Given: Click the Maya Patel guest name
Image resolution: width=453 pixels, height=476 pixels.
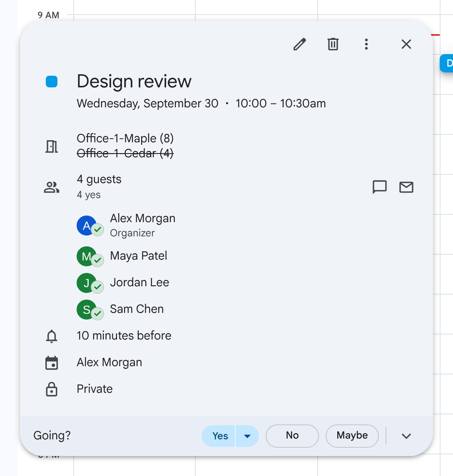Looking at the screenshot, I should tap(139, 256).
